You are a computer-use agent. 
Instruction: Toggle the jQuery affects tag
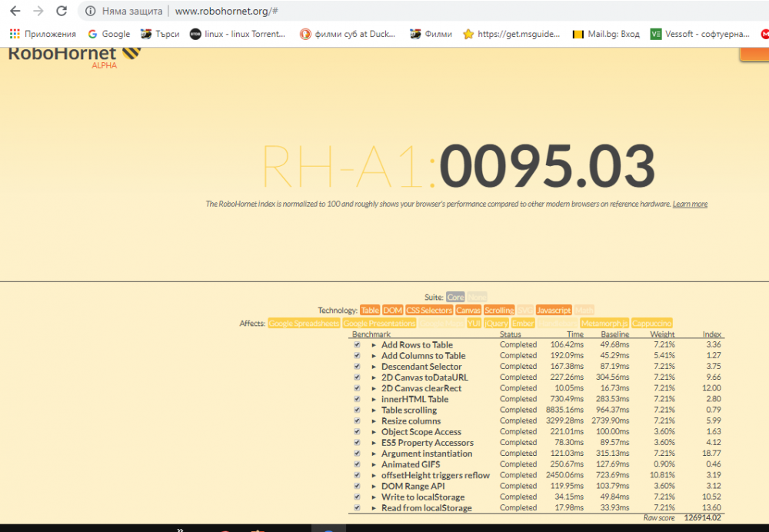(x=496, y=324)
